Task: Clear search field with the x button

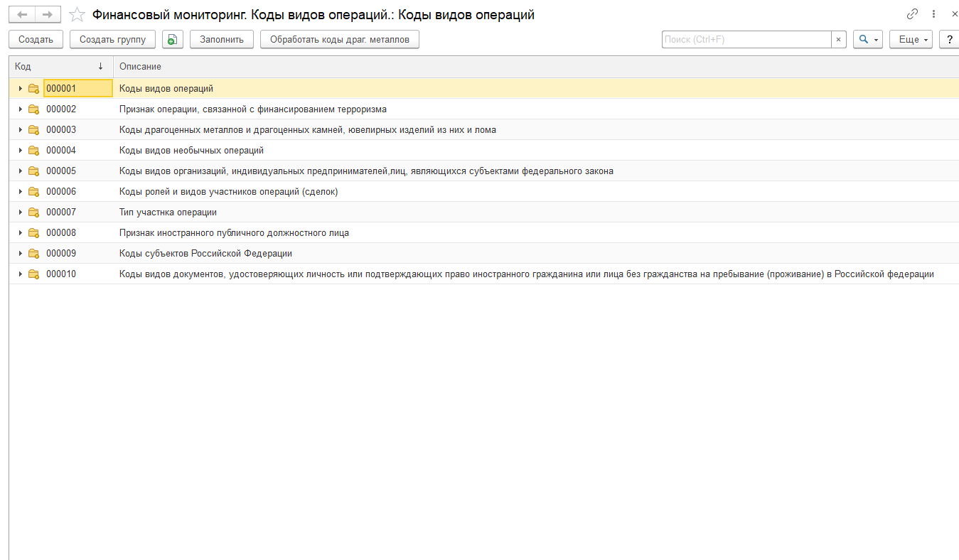Action: (839, 40)
